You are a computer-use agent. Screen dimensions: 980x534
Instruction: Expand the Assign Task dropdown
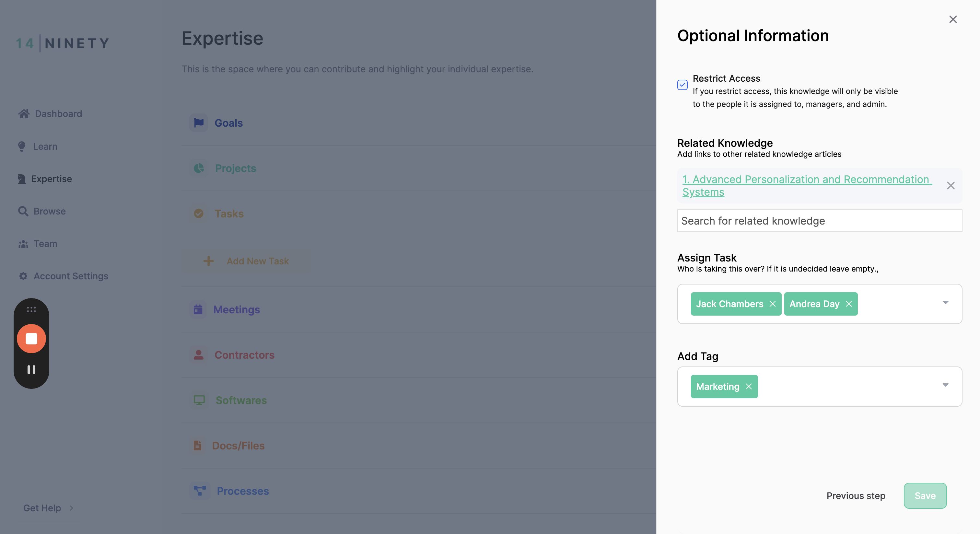tap(945, 302)
